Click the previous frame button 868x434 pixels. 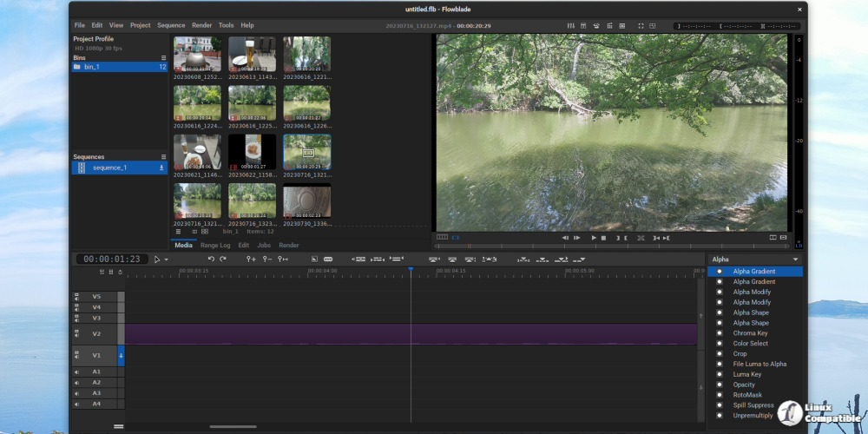[x=565, y=237]
